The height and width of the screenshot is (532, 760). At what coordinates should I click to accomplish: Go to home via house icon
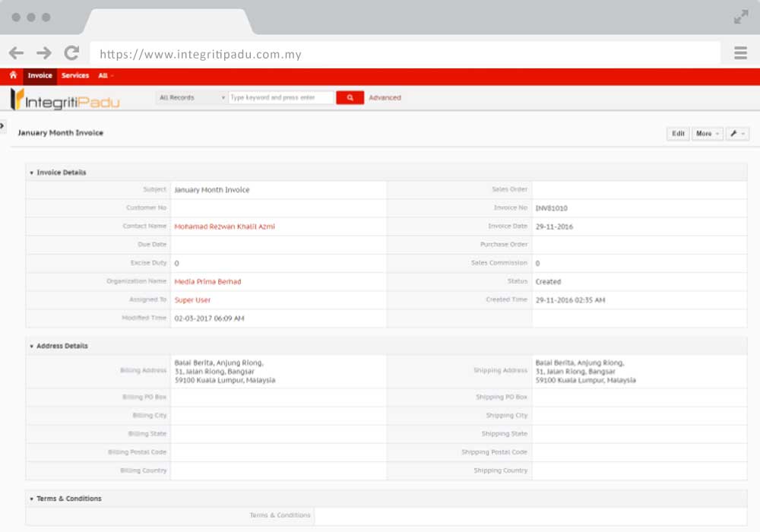13,75
